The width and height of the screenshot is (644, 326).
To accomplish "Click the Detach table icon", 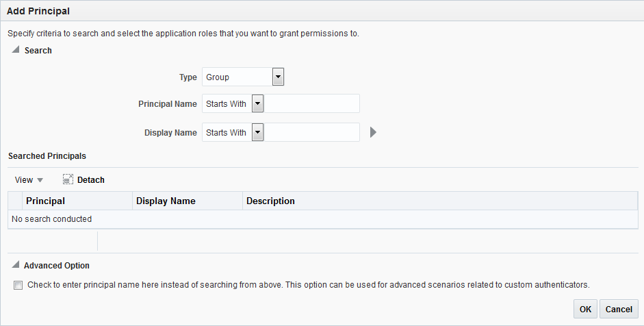I will [68, 180].
